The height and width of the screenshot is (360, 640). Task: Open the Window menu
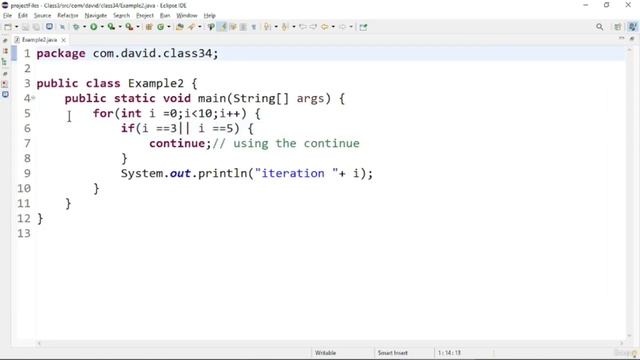pyautogui.click(x=187, y=16)
